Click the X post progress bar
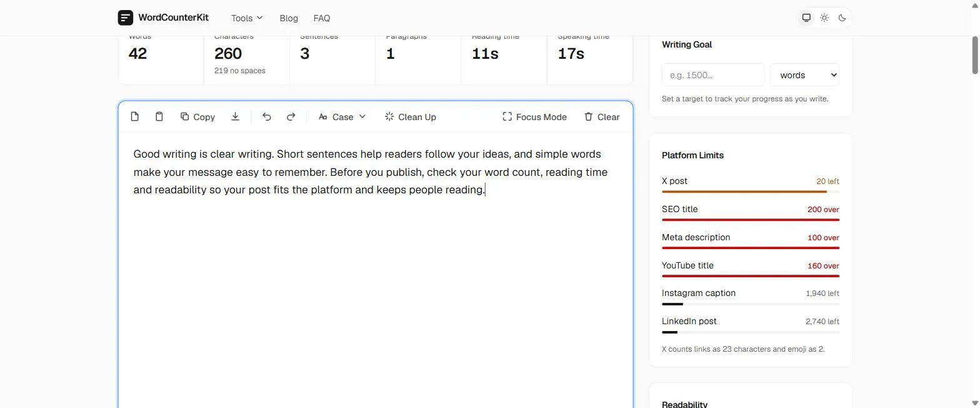Viewport: 980px width, 408px height. (751, 191)
